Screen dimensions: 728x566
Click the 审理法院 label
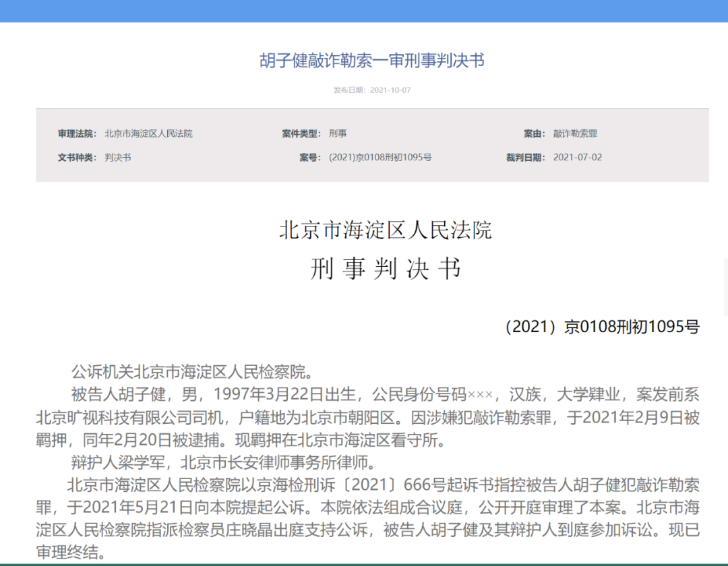tap(77, 133)
